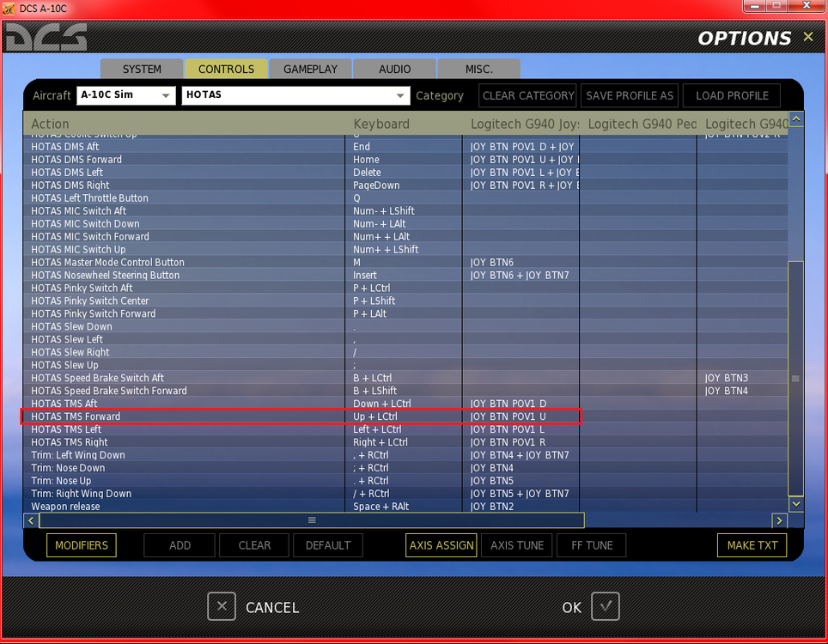This screenshot has width=828, height=644.
Task: Open the Aircraft A-10C Sim dropdown
Action: tap(125, 95)
